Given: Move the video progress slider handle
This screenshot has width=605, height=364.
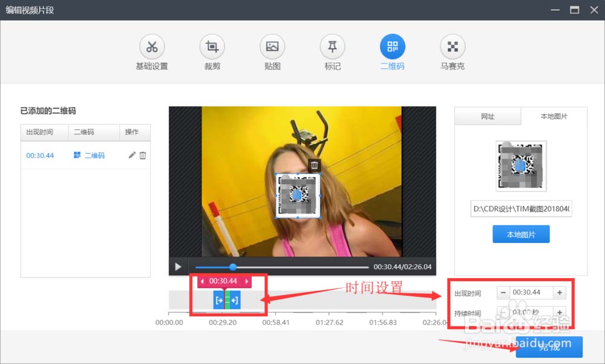Looking at the screenshot, I should pos(233,267).
